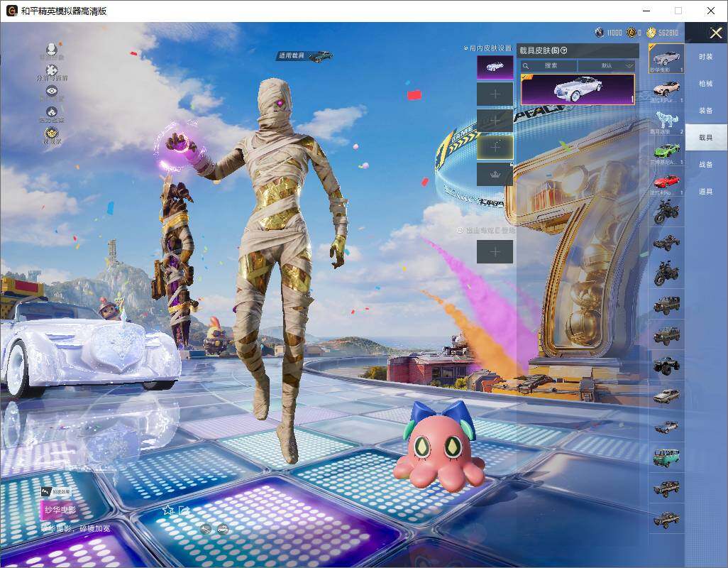728x568 pixels.
Task: Click the plus slot below 出生岛炫彩 label
Action: pyautogui.click(x=495, y=252)
